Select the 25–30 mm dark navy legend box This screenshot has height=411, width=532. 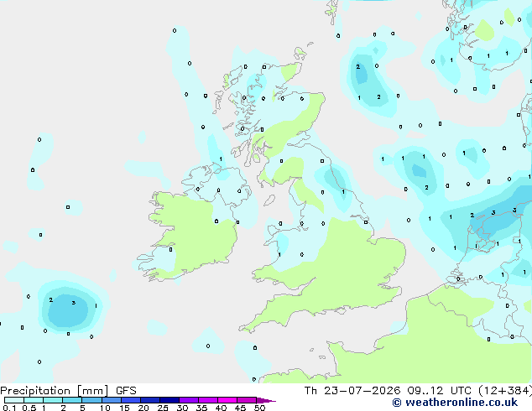click(170, 400)
